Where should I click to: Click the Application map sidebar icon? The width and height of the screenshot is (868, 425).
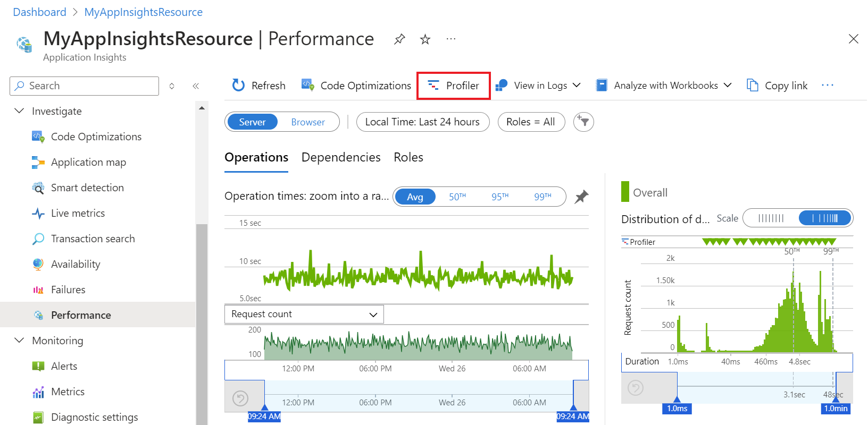tap(38, 162)
